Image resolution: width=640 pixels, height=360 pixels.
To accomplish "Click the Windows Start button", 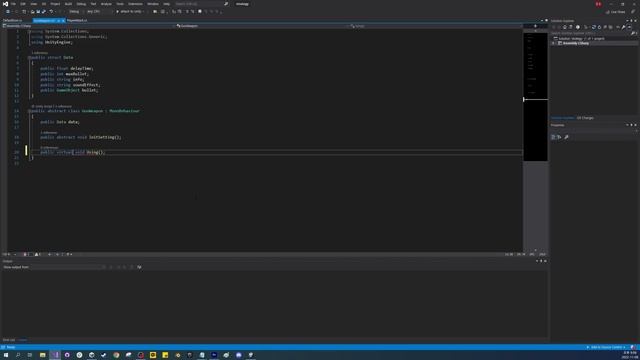I will 6,355.
